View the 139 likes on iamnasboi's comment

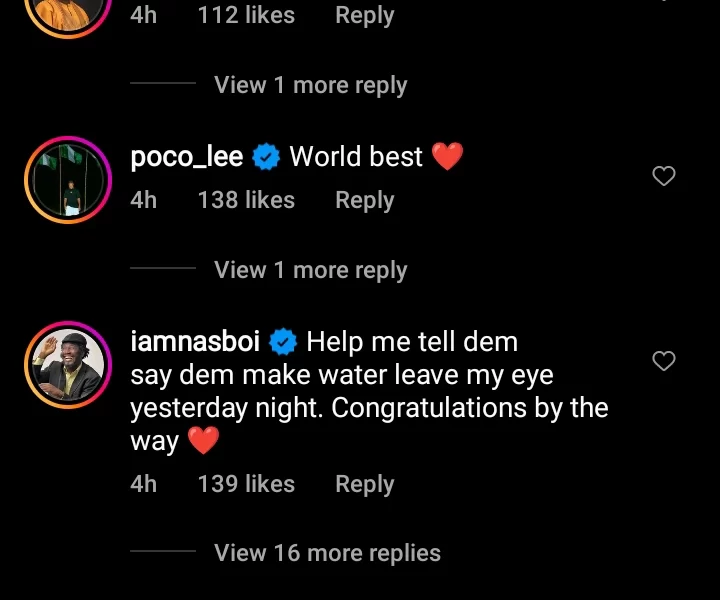pyautogui.click(x=246, y=484)
